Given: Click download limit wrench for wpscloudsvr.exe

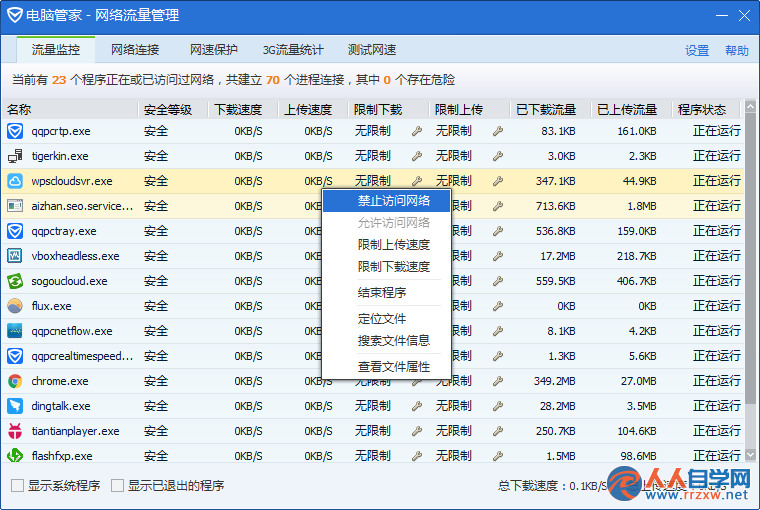Looking at the screenshot, I should point(417,181).
